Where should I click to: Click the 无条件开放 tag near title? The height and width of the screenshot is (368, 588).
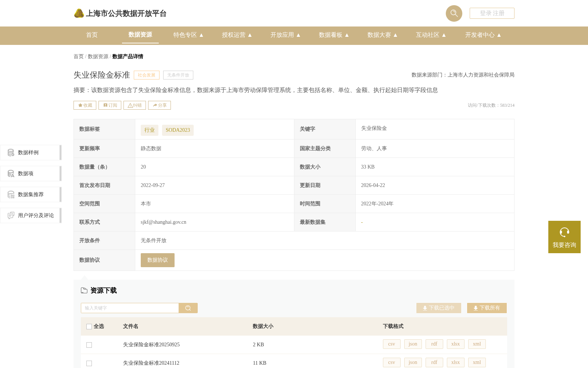178,75
